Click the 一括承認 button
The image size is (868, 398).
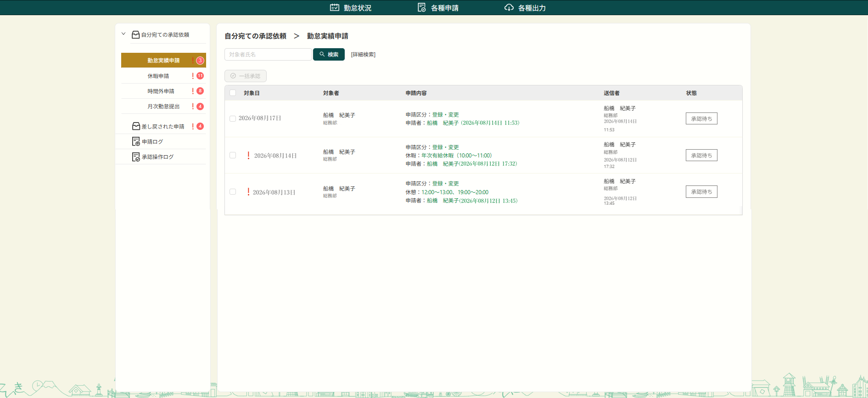pos(246,76)
